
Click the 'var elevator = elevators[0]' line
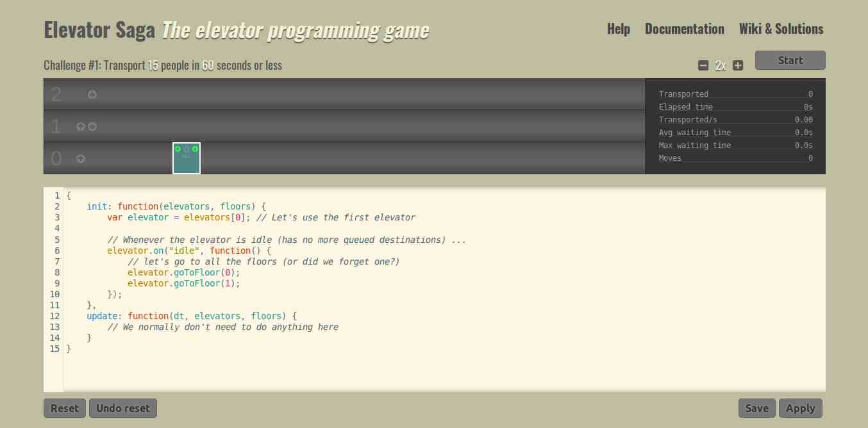tap(262, 217)
